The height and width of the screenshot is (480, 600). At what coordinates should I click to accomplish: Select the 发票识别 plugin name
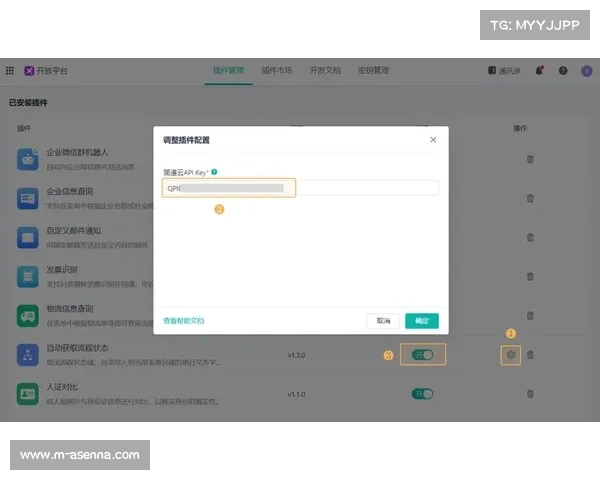point(62,269)
